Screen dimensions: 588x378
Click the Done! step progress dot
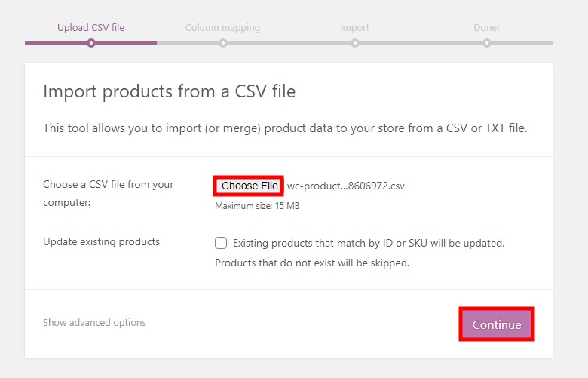click(x=487, y=43)
